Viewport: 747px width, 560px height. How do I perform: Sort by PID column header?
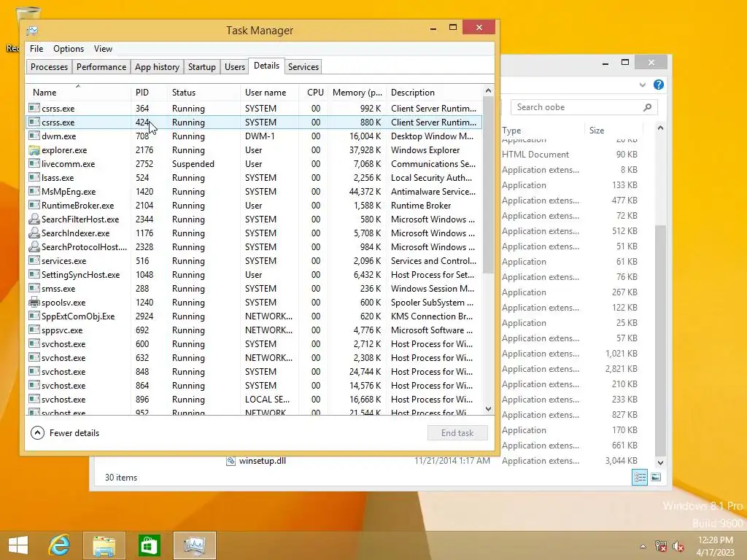tap(149, 93)
